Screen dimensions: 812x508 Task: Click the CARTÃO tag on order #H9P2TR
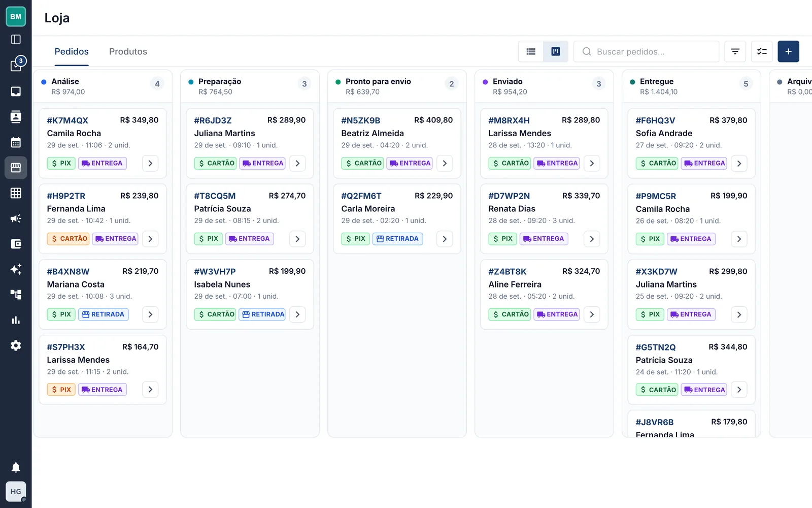coord(68,239)
